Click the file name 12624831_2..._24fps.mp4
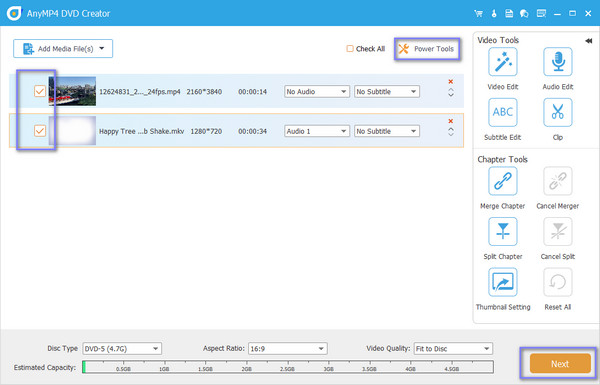The width and height of the screenshot is (600, 385). [140, 92]
